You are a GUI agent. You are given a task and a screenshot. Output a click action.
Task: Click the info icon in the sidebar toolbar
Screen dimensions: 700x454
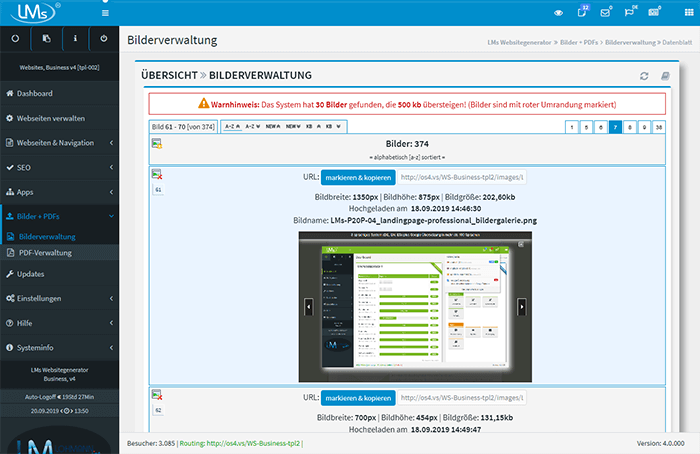pyautogui.click(x=75, y=39)
